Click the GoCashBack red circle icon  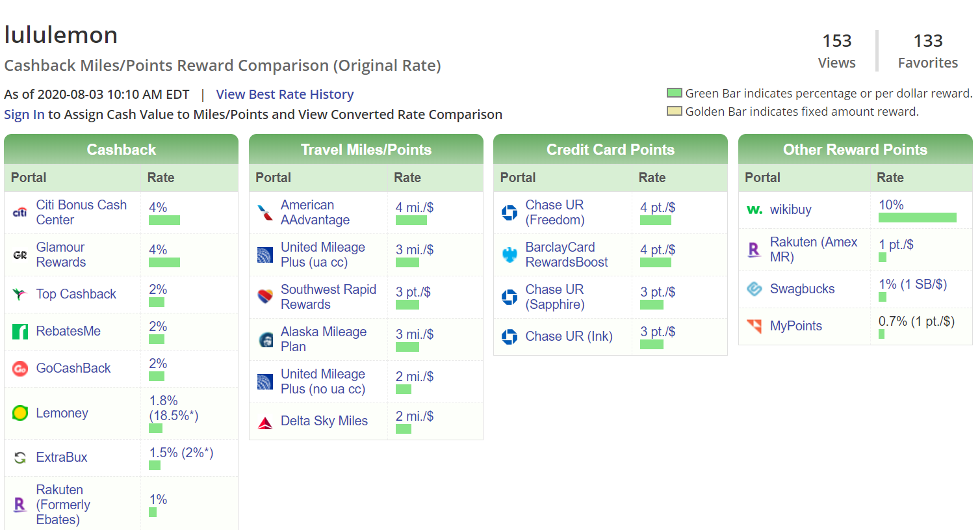(x=20, y=369)
